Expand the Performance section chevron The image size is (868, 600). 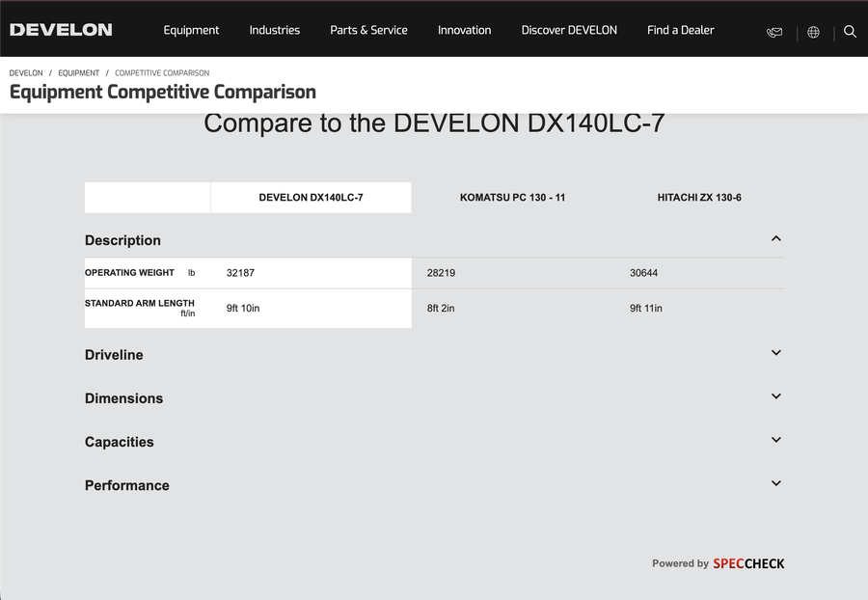pyautogui.click(x=776, y=483)
